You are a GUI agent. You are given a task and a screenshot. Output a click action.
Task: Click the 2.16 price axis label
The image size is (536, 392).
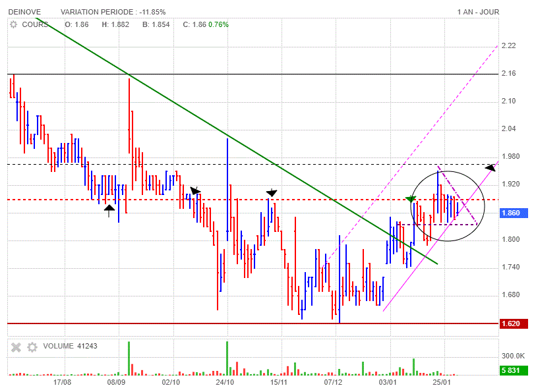click(x=509, y=73)
